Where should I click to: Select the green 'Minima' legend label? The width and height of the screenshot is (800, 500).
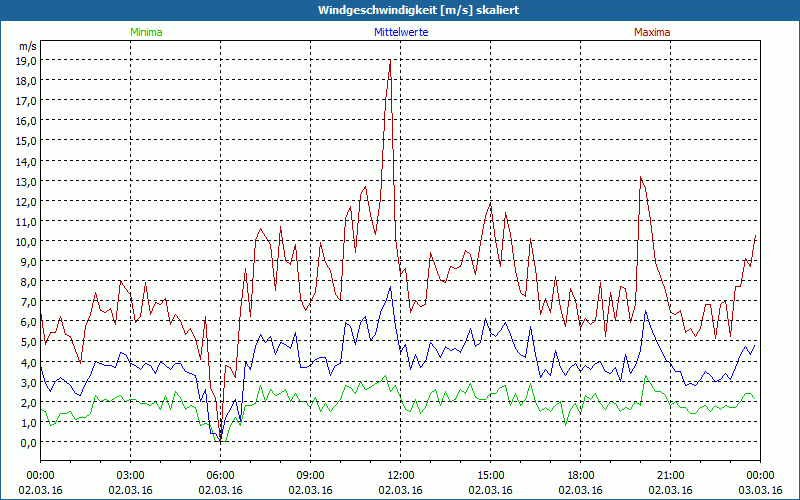pyautogui.click(x=146, y=32)
